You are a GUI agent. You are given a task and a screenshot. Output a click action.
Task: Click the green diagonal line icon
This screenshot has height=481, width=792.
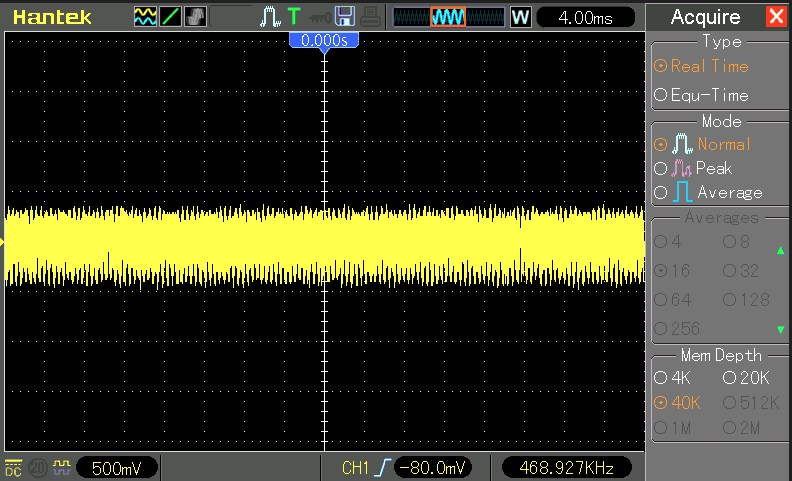click(x=169, y=17)
